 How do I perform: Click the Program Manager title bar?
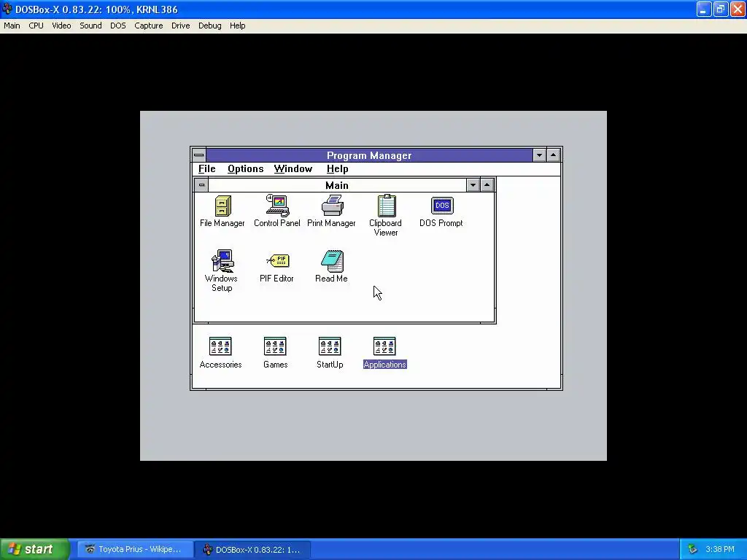pyautogui.click(x=369, y=155)
